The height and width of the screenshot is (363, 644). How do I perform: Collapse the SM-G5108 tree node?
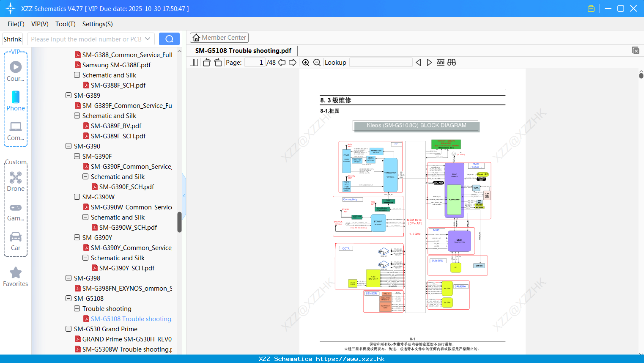[69, 298]
